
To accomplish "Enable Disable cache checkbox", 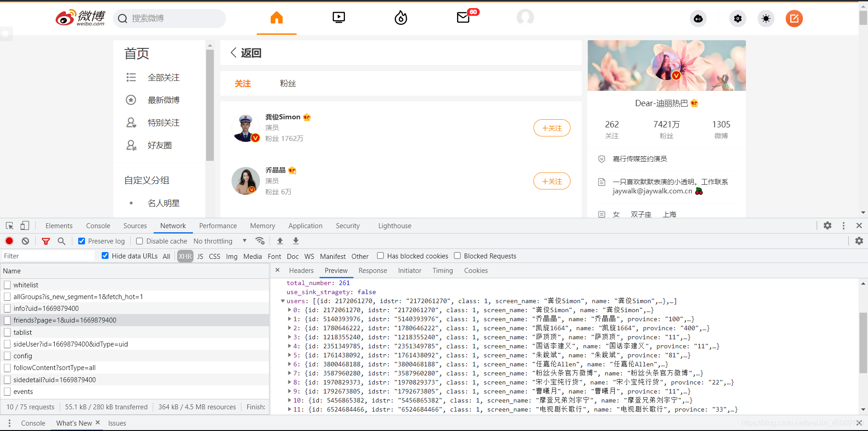I will point(139,241).
